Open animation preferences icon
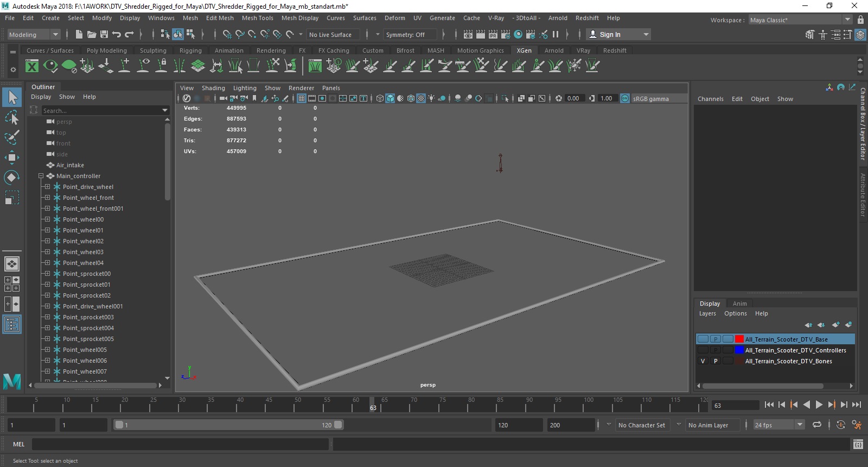Viewport: 868px width, 467px height. 857,425
